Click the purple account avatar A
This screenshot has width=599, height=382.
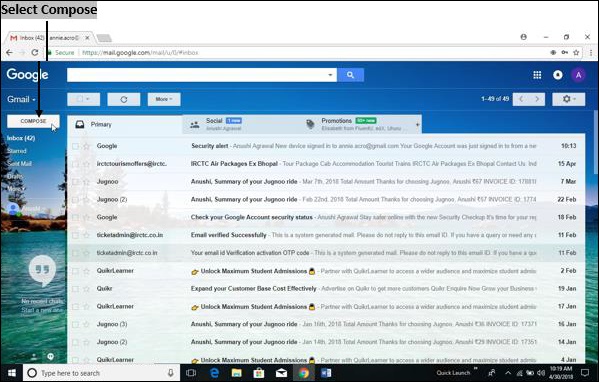click(x=578, y=75)
